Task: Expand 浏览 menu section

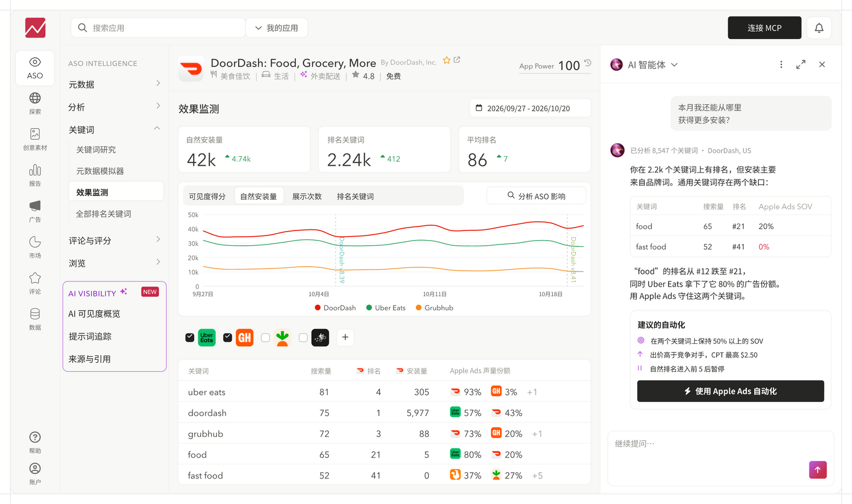Action: 115,263
